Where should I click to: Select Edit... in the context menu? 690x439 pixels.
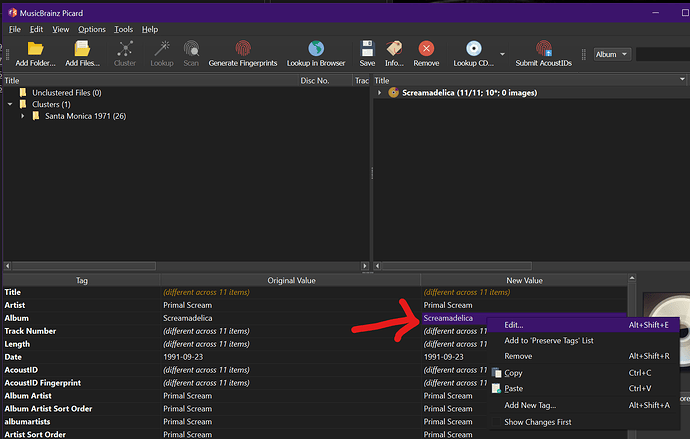pos(513,324)
